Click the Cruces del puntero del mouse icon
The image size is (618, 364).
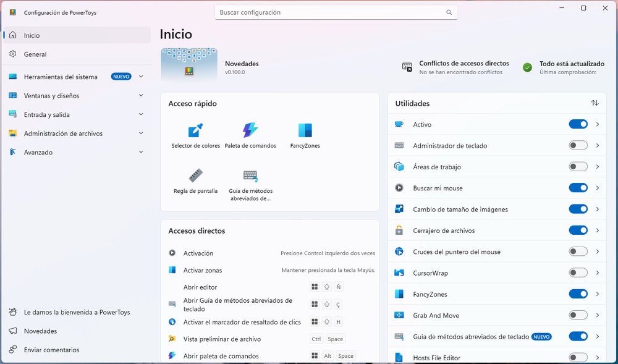(399, 252)
